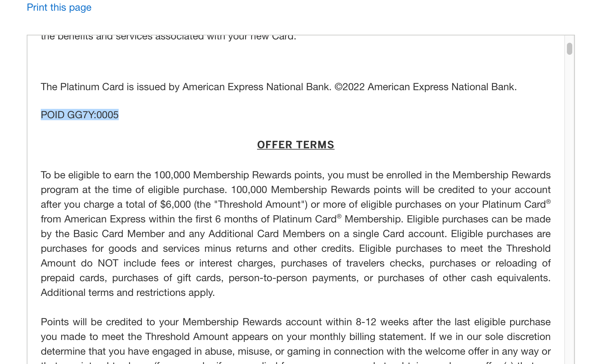The width and height of the screenshot is (601, 364).
Task: Click the vertical scrollbar thumb
Action: tap(570, 49)
